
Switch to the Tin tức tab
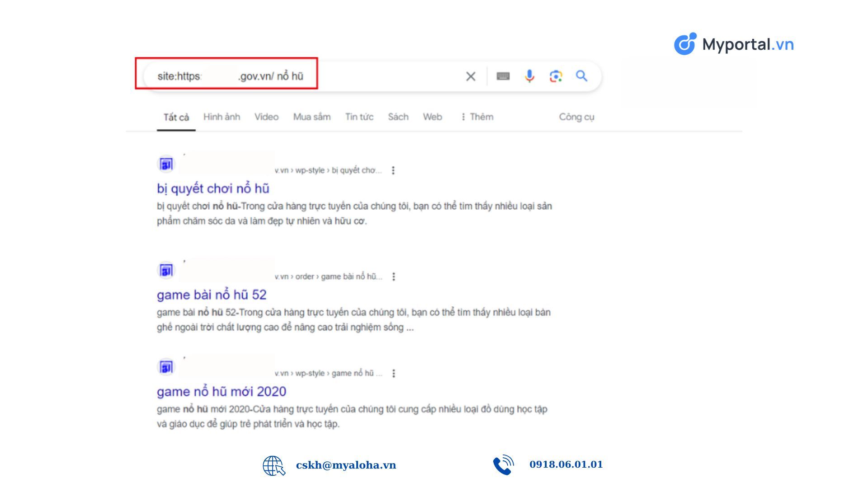pos(359,117)
